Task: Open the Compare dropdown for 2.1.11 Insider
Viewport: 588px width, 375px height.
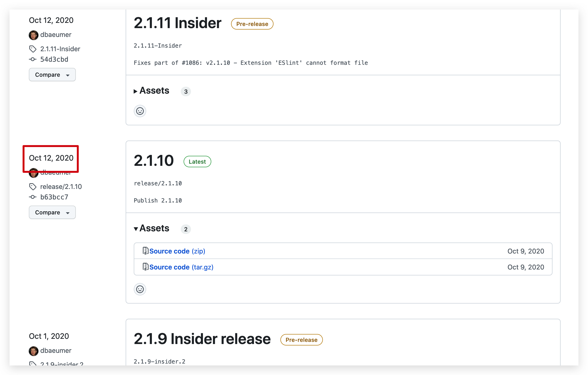Action: [52, 75]
